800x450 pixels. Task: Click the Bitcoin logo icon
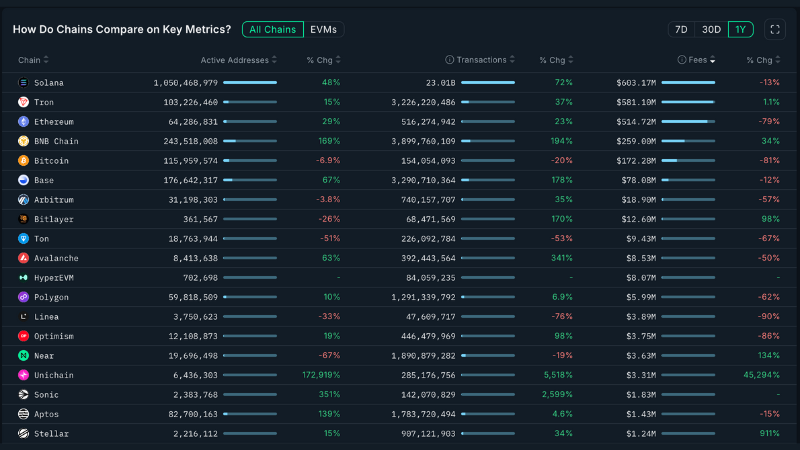tap(24, 160)
